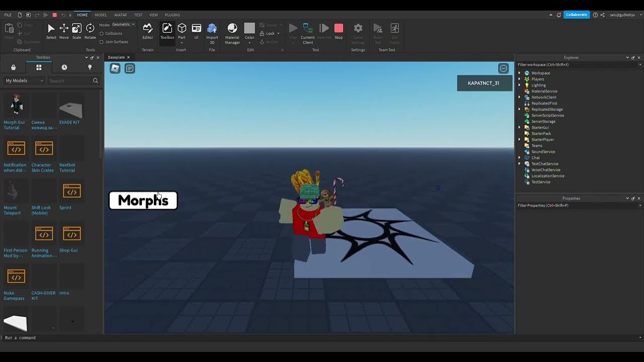The image size is (644, 362).
Task: Choose the Scale tool
Action: [x=76, y=31]
